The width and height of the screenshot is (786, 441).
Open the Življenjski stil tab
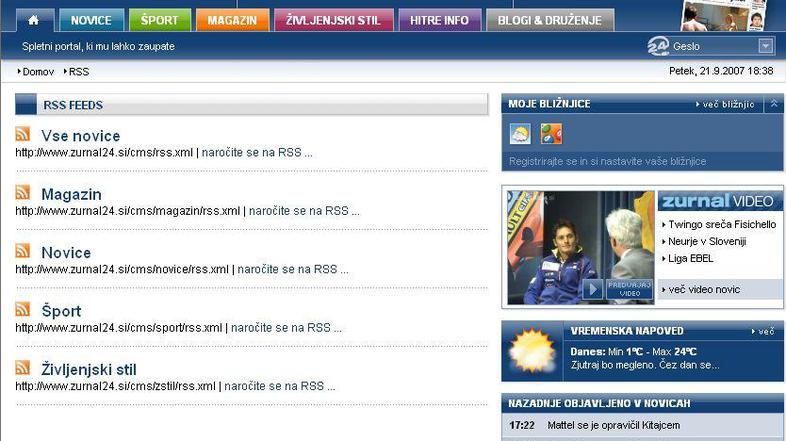tap(333, 20)
